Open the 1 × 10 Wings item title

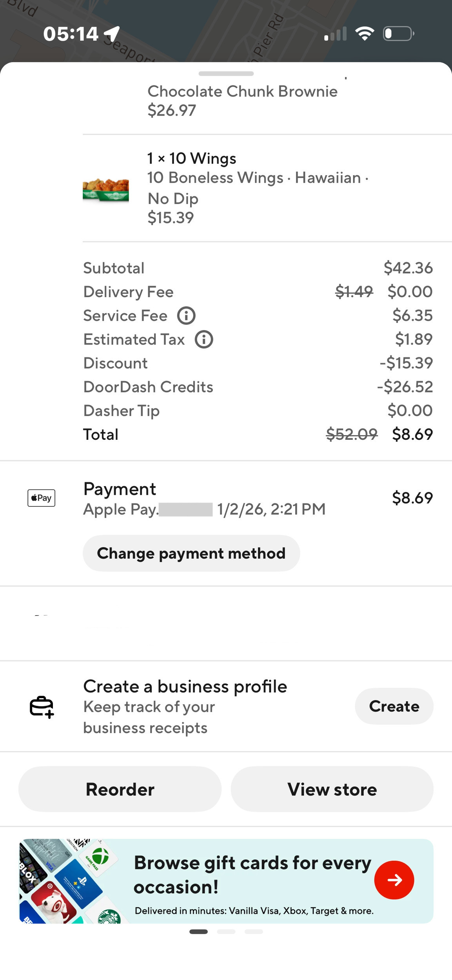(192, 158)
